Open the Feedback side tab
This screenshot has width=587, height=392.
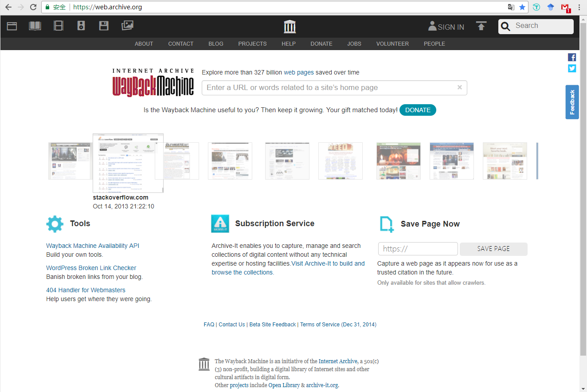pyautogui.click(x=572, y=102)
